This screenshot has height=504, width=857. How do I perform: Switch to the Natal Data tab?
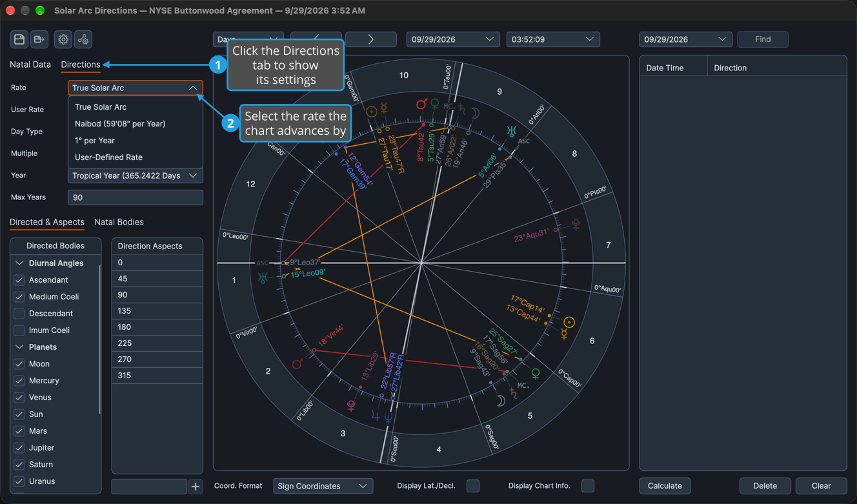point(30,65)
